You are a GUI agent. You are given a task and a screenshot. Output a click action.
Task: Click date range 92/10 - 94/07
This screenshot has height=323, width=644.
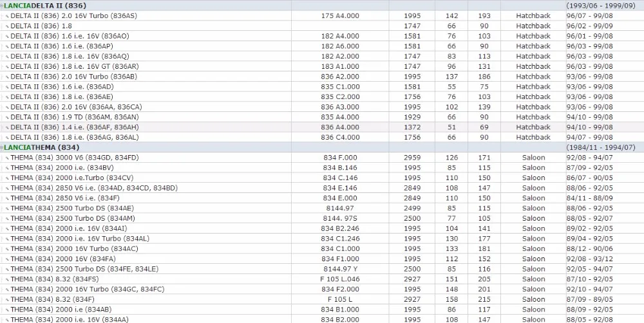click(590, 290)
